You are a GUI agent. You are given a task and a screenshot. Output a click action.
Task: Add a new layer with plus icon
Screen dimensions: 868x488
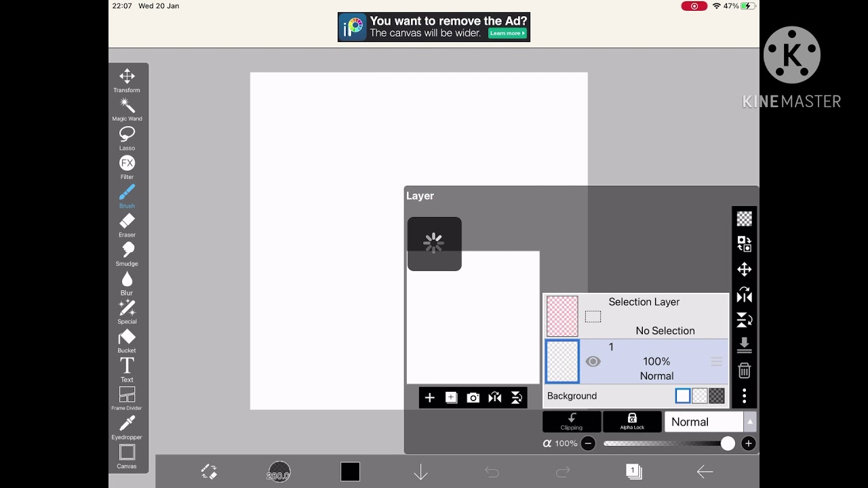point(429,398)
